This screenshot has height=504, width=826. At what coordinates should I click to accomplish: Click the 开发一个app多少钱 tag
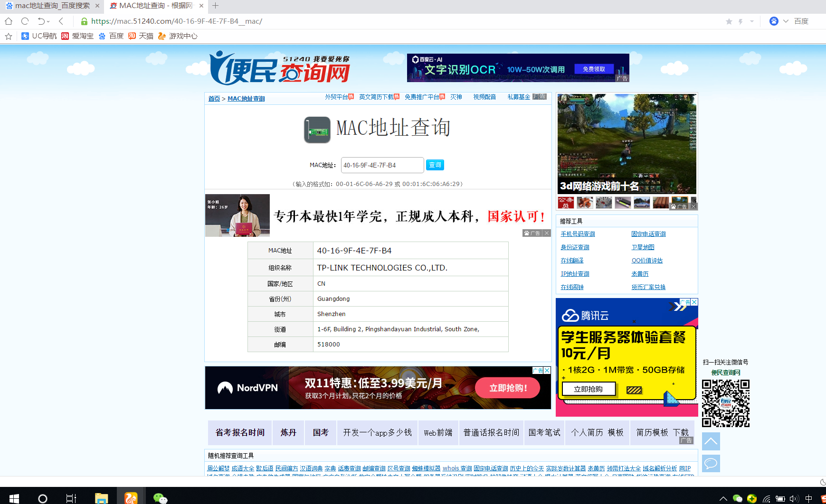[377, 432]
